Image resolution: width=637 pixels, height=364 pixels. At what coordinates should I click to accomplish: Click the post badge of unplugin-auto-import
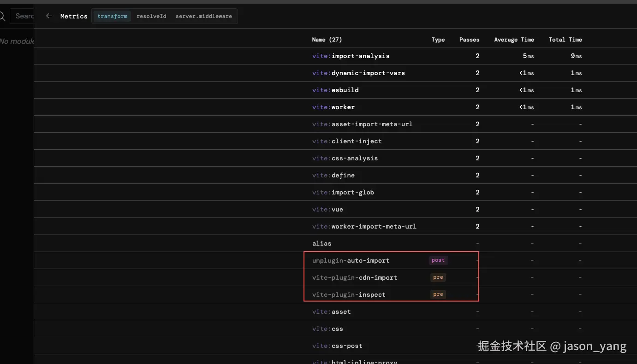(438, 260)
